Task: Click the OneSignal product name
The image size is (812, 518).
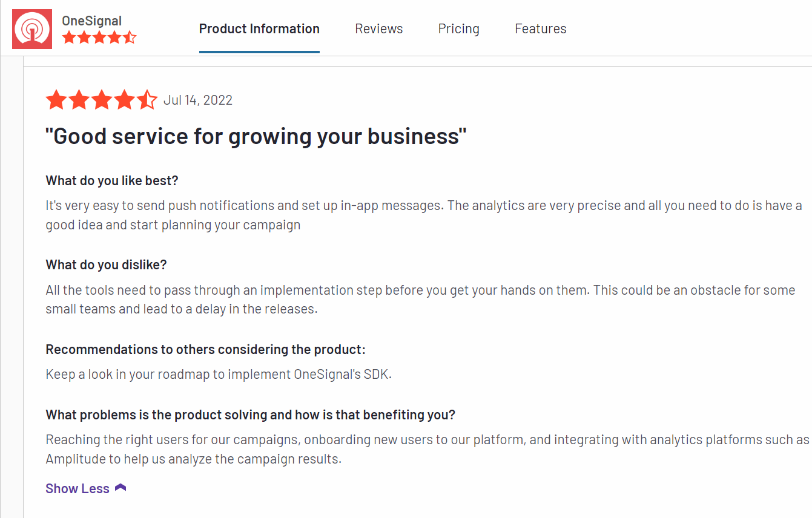Action: pyautogui.click(x=92, y=21)
